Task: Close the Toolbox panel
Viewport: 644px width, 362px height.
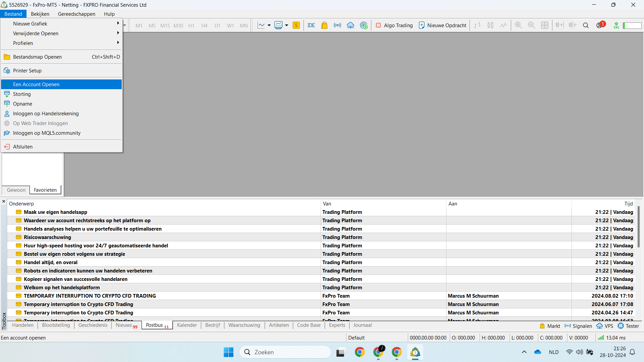Action: click(4, 201)
